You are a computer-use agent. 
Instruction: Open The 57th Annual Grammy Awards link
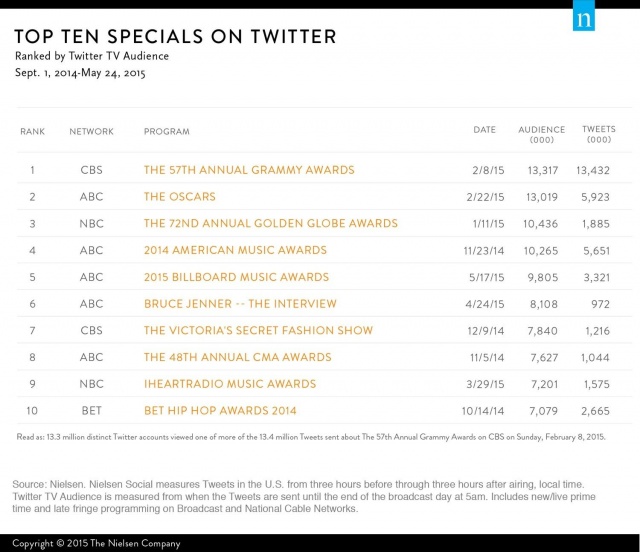(x=249, y=170)
